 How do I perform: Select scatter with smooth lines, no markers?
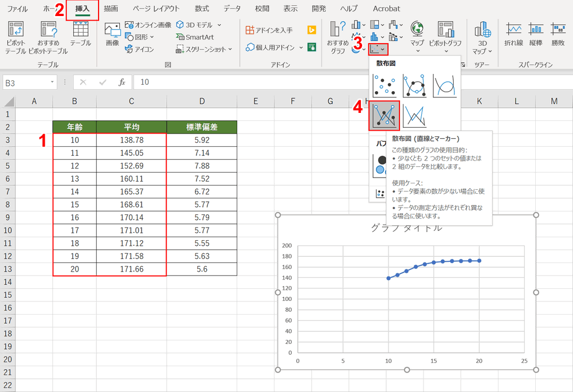click(444, 85)
